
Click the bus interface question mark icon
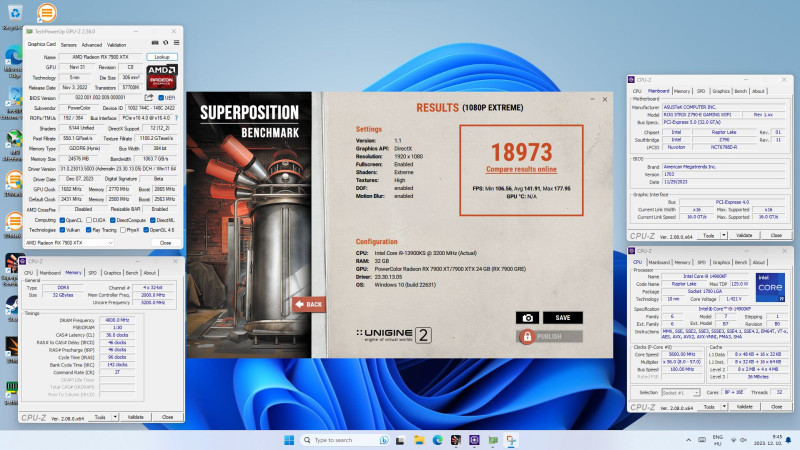(177, 118)
